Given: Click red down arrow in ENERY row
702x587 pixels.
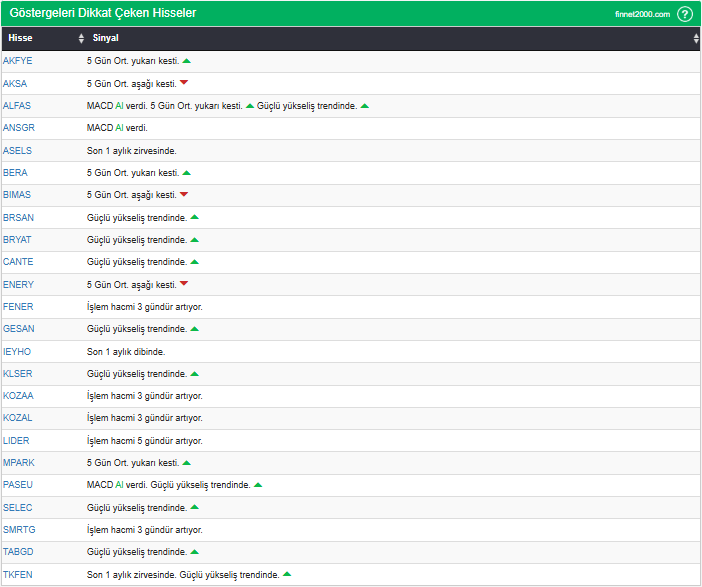Looking at the screenshot, I should pyautogui.click(x=184, y=284).
